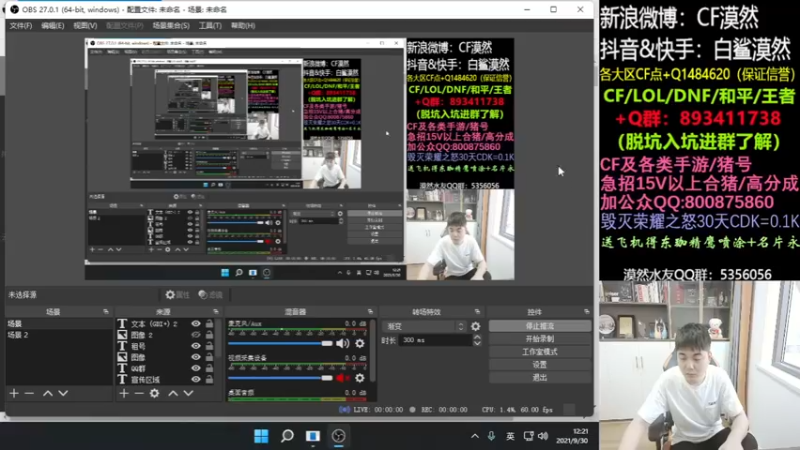Show the hidden 图像 2 source
Image resolution: width=800 pixels, height=450 pixels.
coord(196,335)
